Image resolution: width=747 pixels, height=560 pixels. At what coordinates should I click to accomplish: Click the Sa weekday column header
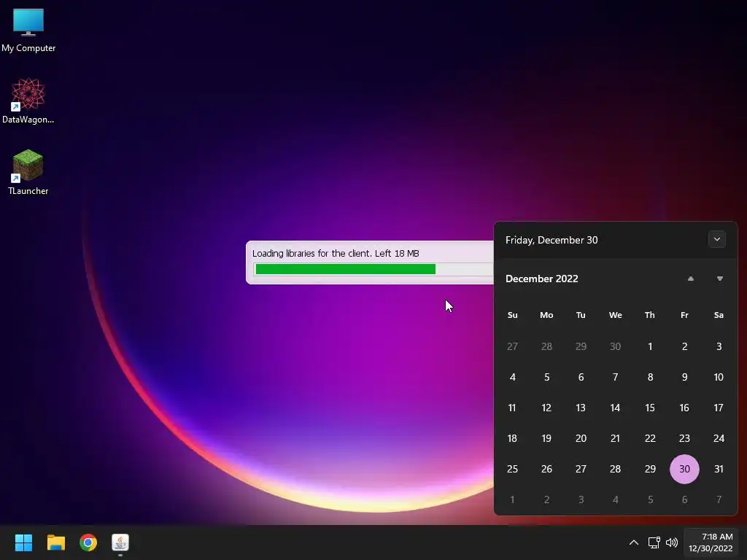click(719, 315)
